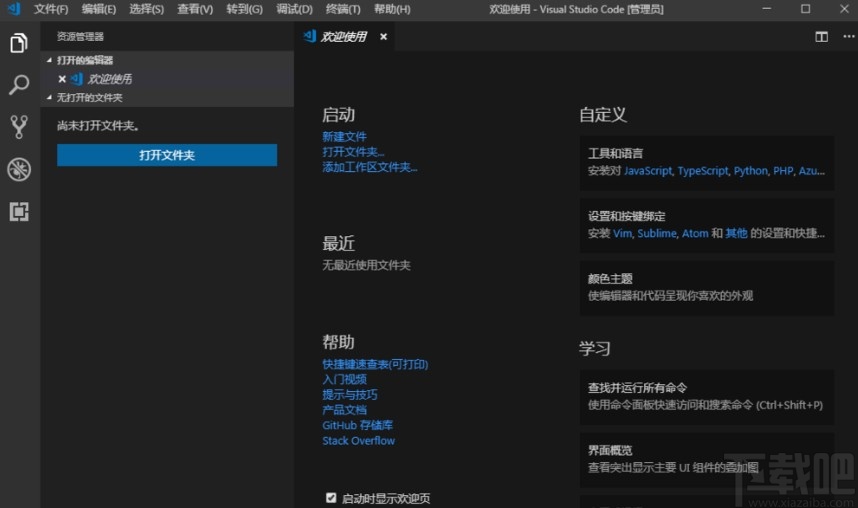Split the editor with the split icon

(821, 37)
